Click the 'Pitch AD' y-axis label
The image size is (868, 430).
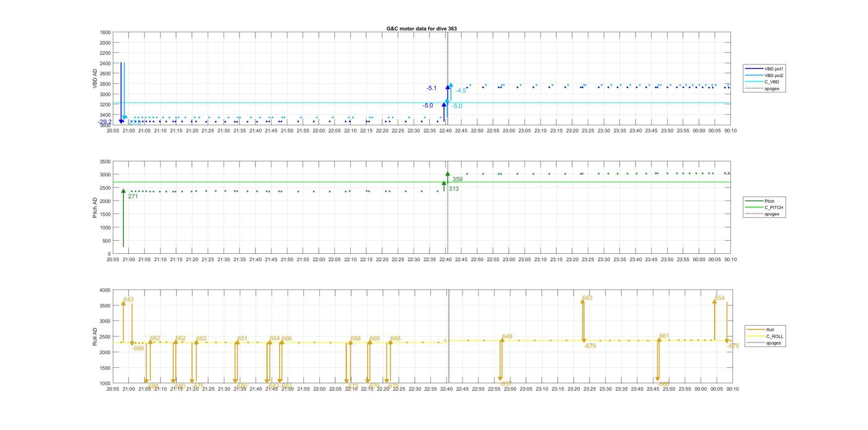(x=95, y=207)
